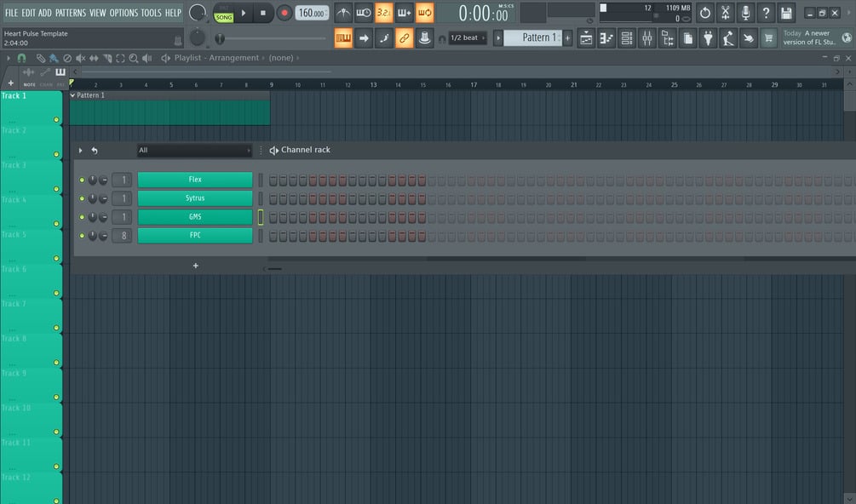Toggle the 3.2.1 recording countdown
The width and height of the screenshot is (856, 504).
tap(384, 13)
